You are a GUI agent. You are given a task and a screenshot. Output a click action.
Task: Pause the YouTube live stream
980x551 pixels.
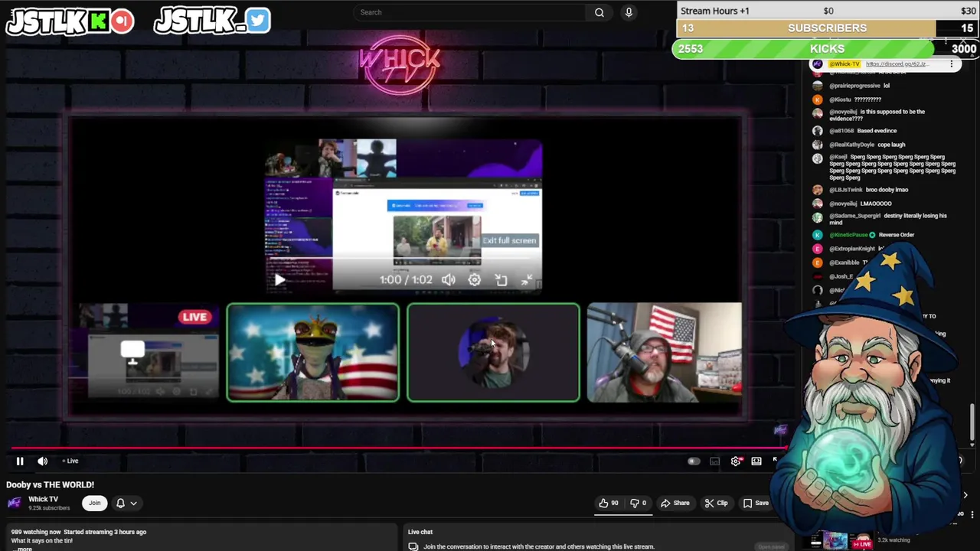click(20, 461)
